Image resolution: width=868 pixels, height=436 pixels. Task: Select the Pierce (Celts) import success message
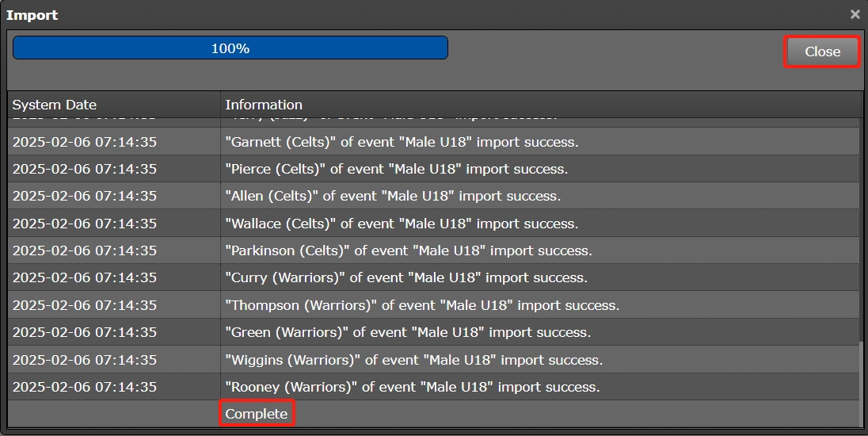(x=396, y=169)
